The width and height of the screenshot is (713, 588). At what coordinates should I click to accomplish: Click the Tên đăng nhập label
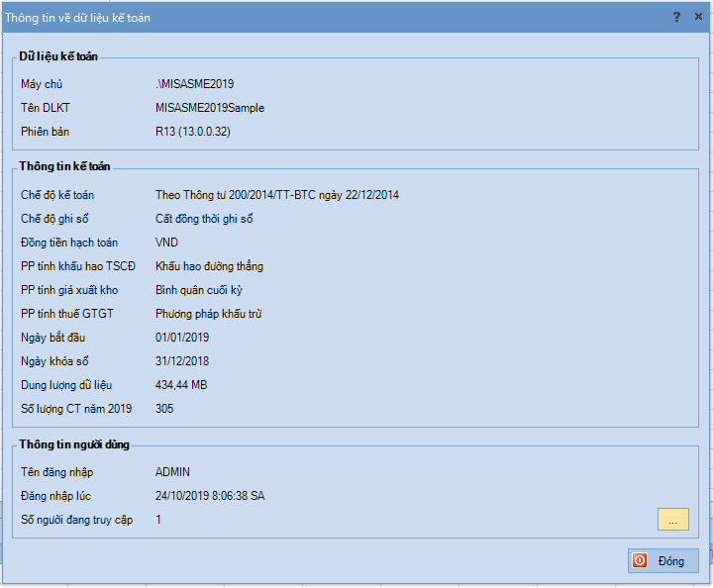click(x=57, y=472)
